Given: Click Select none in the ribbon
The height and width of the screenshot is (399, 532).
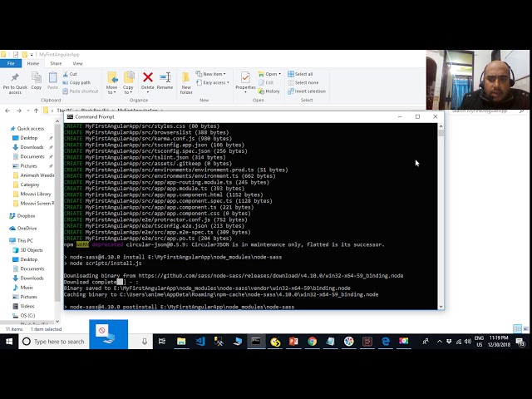Looking at the screenshot, I should (x=303, y=82).
